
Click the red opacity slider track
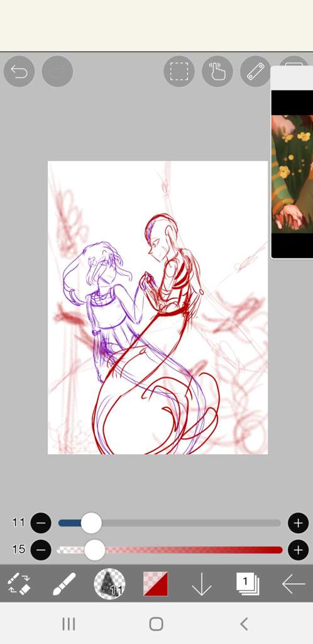(x=170, y=550)
